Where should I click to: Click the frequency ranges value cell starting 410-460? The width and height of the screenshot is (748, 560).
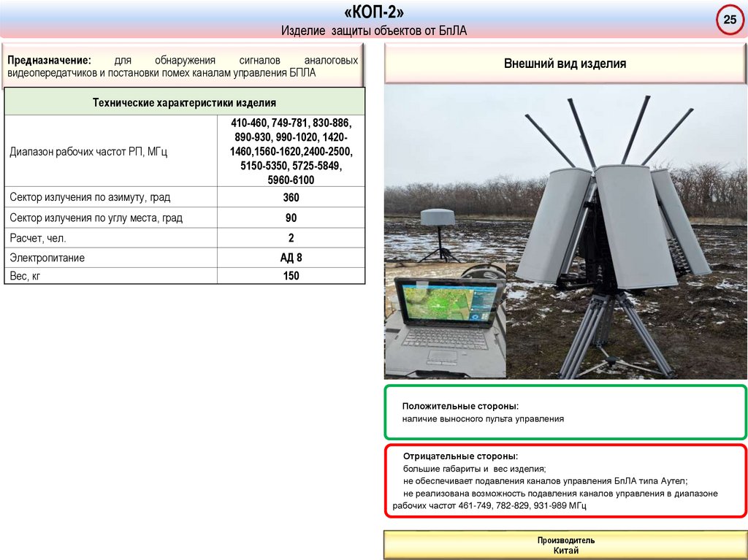coord(291,151)
